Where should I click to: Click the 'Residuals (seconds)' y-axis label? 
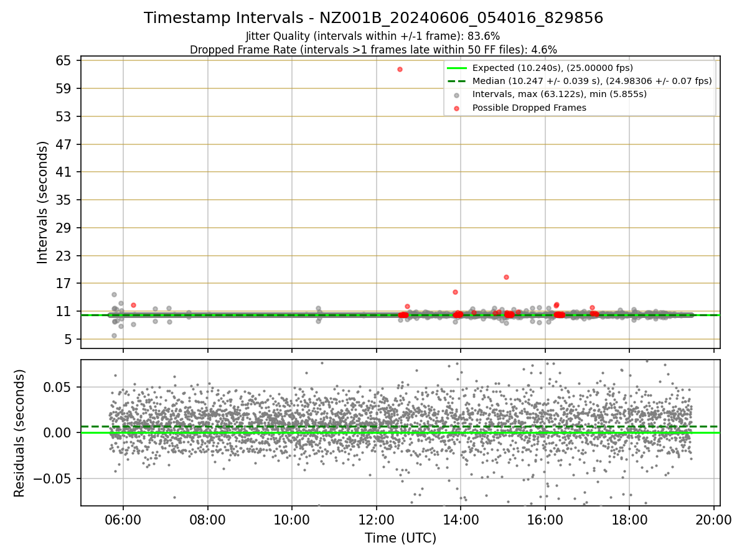[20, 433]
